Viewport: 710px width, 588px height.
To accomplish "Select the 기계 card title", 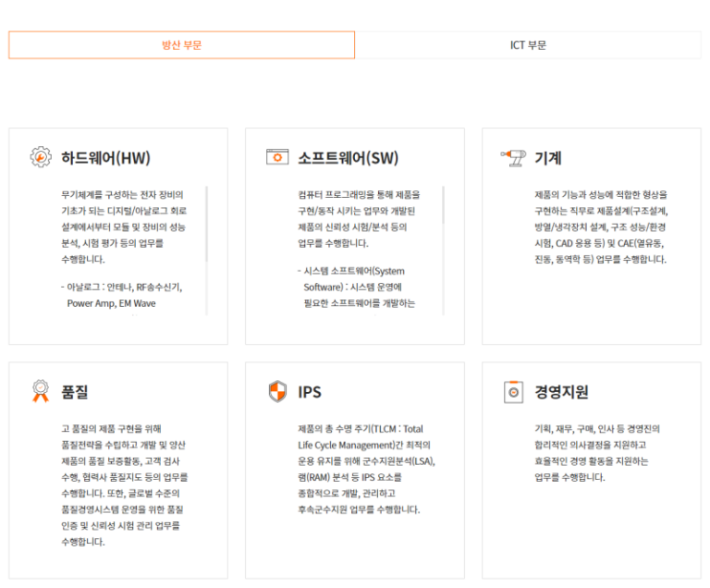I will 548,158.
